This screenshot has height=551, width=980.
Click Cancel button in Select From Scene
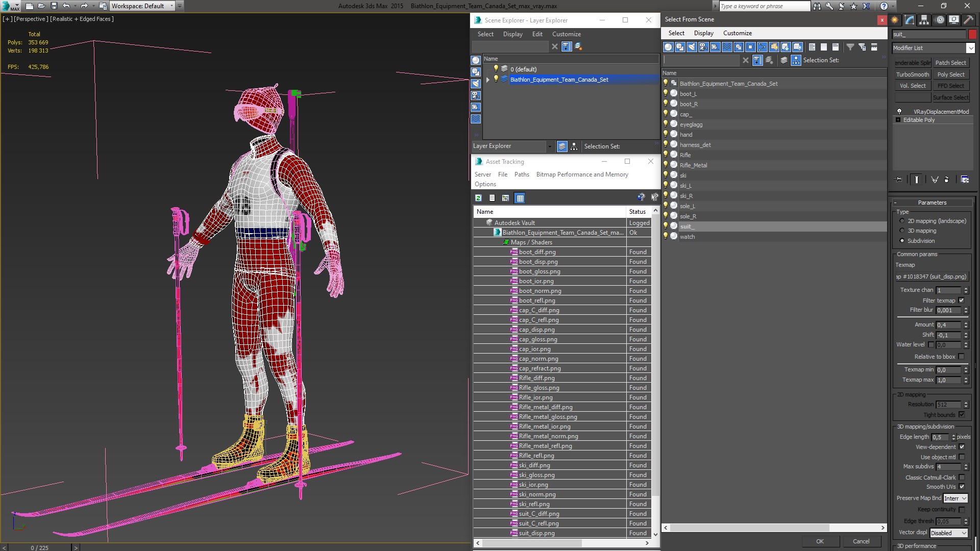pyautogui.click(x=861, y=541)
